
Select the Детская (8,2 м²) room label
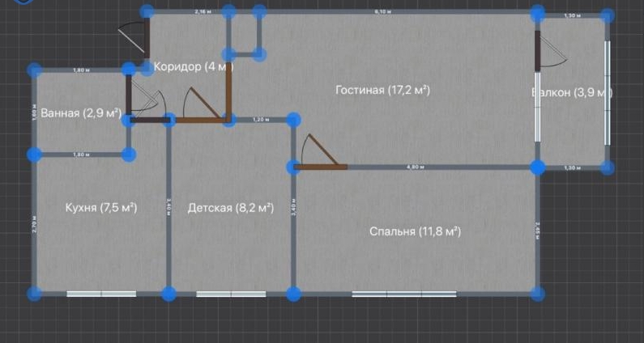[230, 208]
